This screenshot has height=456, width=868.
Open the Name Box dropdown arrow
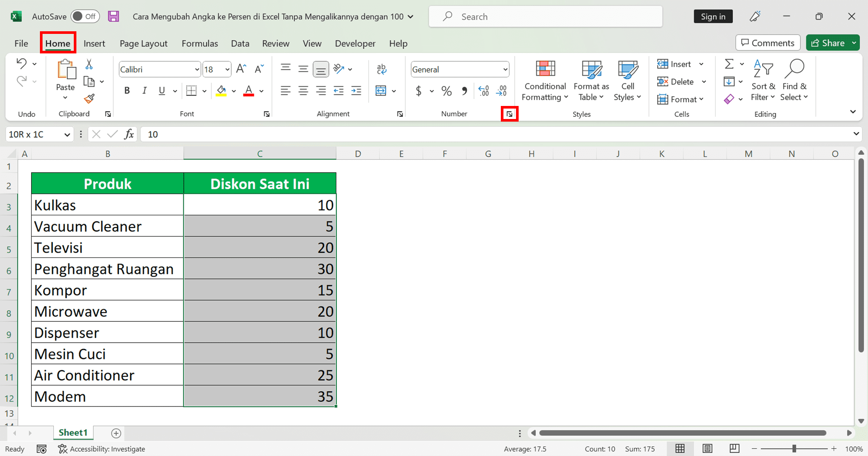[x=67, y=135]
